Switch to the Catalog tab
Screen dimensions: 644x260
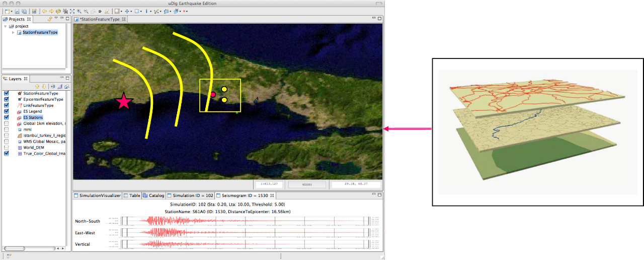point(153,196)
